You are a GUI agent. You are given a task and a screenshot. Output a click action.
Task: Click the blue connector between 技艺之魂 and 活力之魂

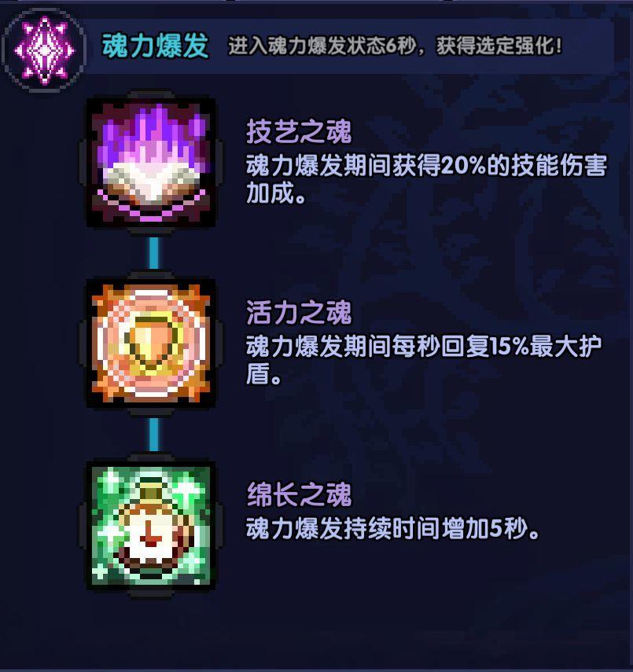tap(154, 253)
